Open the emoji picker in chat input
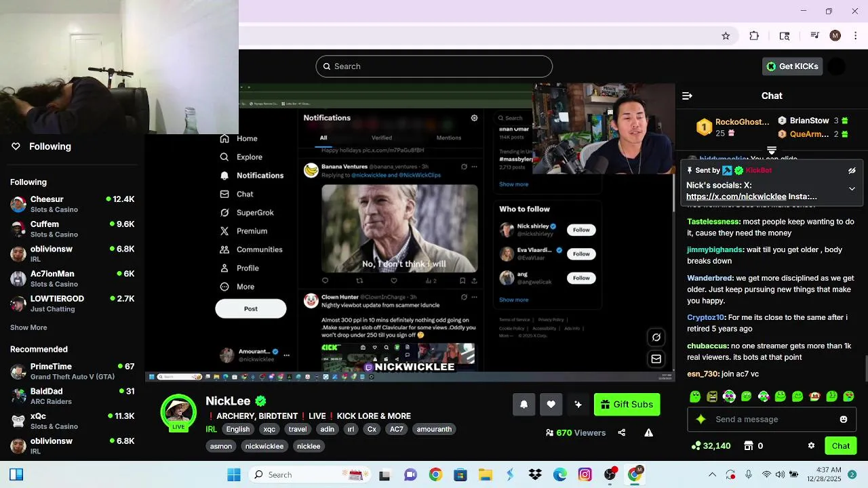868x488 pixels. coord(844,420)
